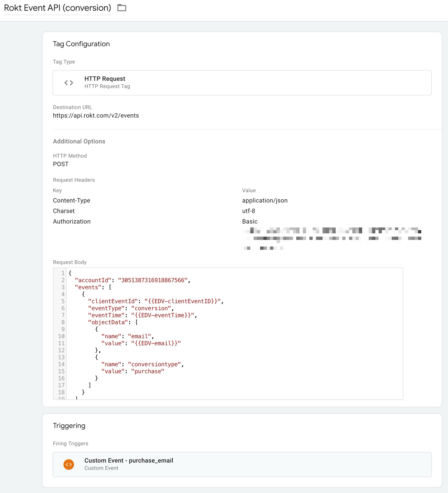This screenshot has height=493, width=448.
Task: Click the Authorization header key
Action: (72, 221)
